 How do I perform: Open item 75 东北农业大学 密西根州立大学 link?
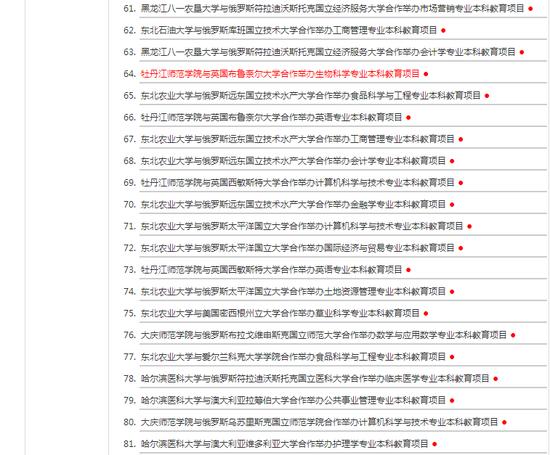coord(280,313)
